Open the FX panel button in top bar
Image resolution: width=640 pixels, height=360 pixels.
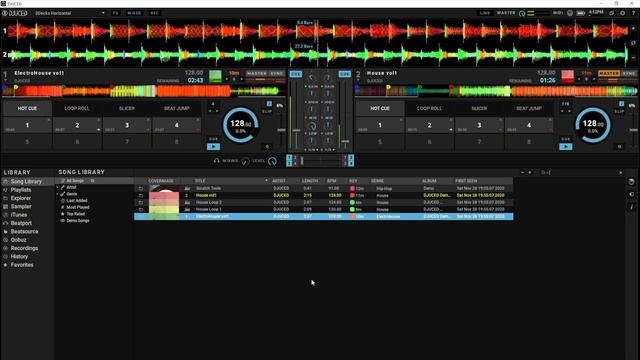[x=116, y=13]
